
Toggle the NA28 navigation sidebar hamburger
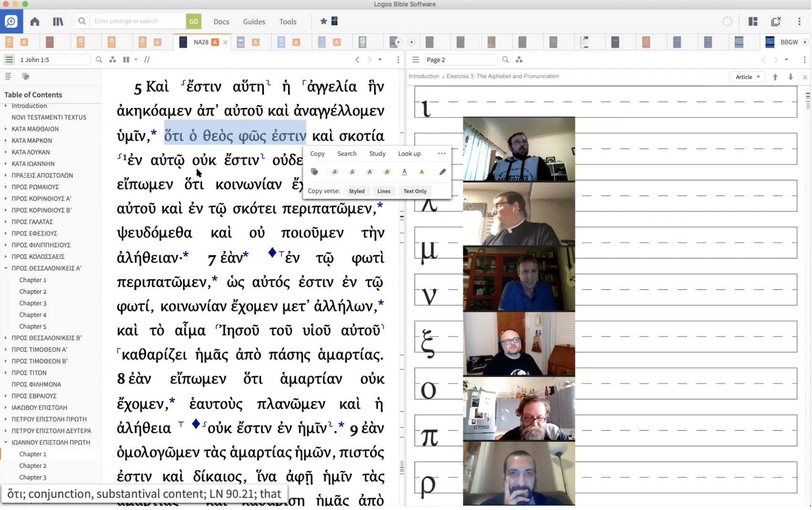(x=9, y=60)
